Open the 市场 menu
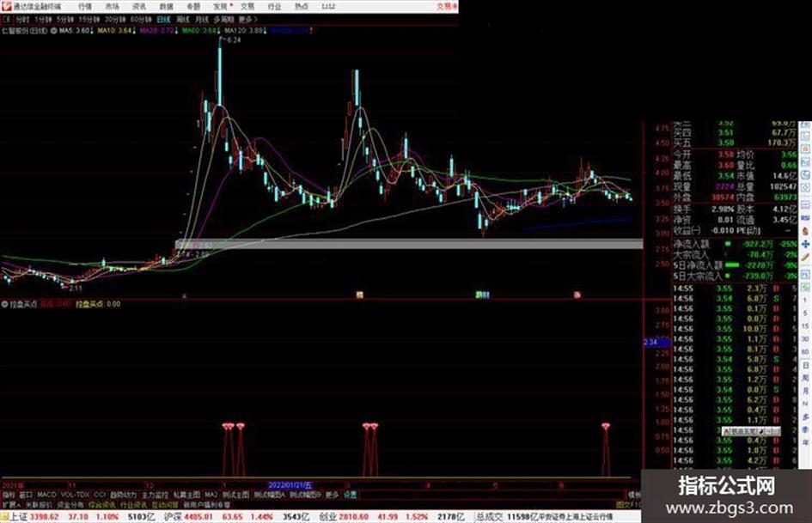The width and height of the screenshot is (812, 523). [112, 6]
